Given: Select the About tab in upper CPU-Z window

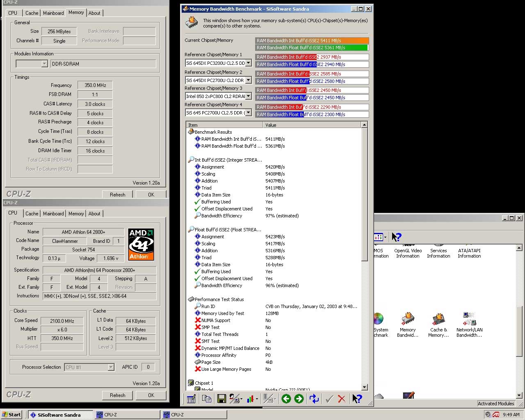Looking at the screenshot, I should [94, 13].
